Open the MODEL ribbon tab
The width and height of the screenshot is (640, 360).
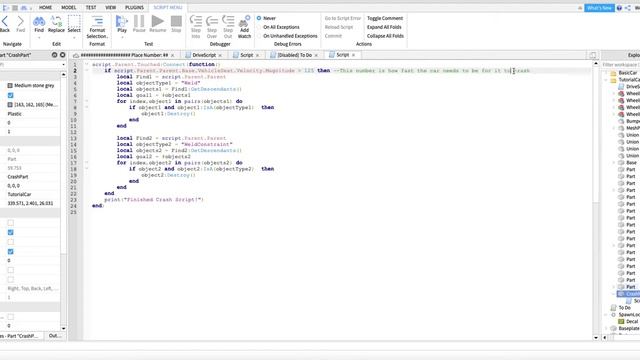coord(69,8)
